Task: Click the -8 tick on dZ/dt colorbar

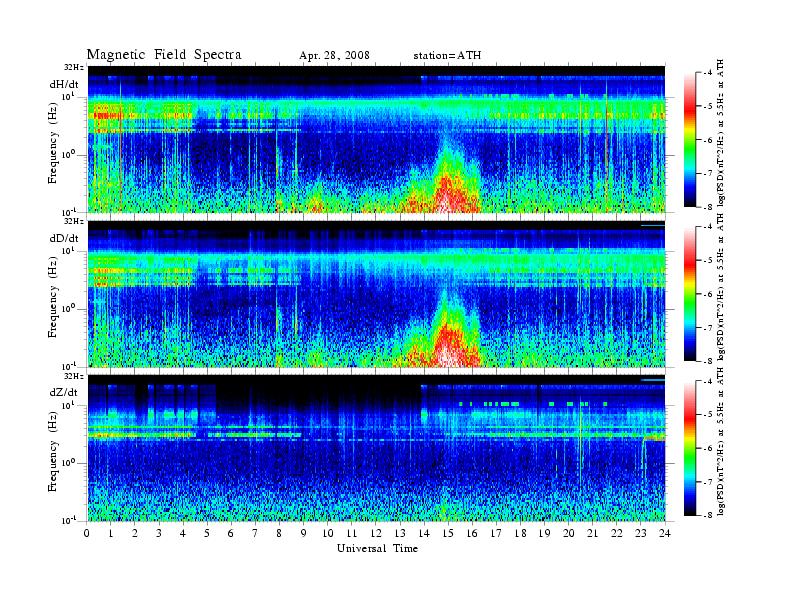Action: (x=708, y=515)
